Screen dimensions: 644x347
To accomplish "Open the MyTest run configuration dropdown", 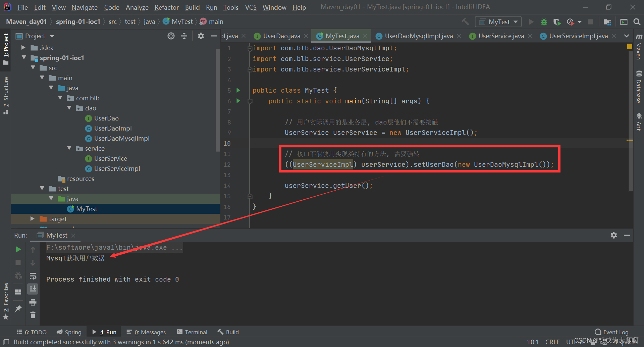I will (498, 22).
